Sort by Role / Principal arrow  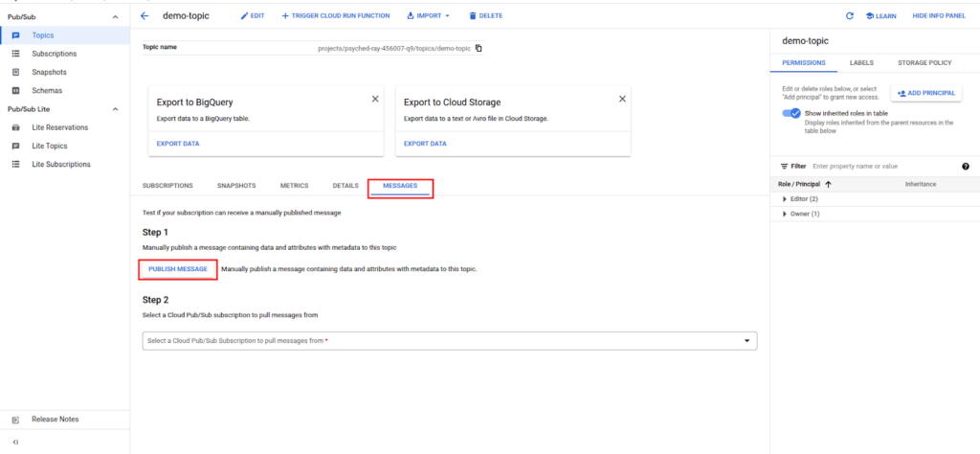click(x=828, y=185)
